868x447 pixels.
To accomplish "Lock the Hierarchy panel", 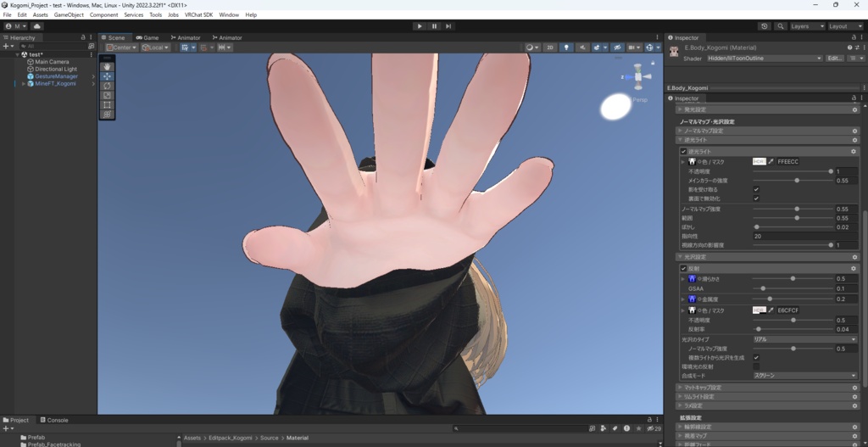I will tap(83, 37).
